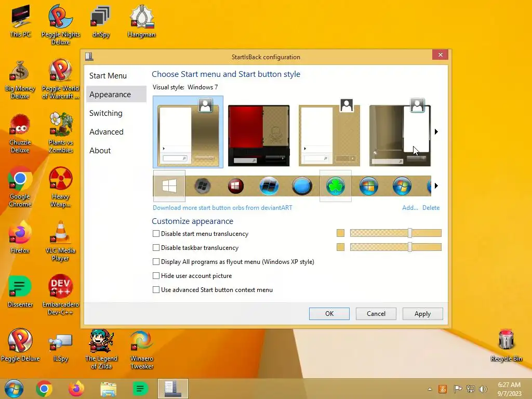532x399 pixels.
Task: Click the Windows Start orb on taskbar
Action: (x=14, y=389)
